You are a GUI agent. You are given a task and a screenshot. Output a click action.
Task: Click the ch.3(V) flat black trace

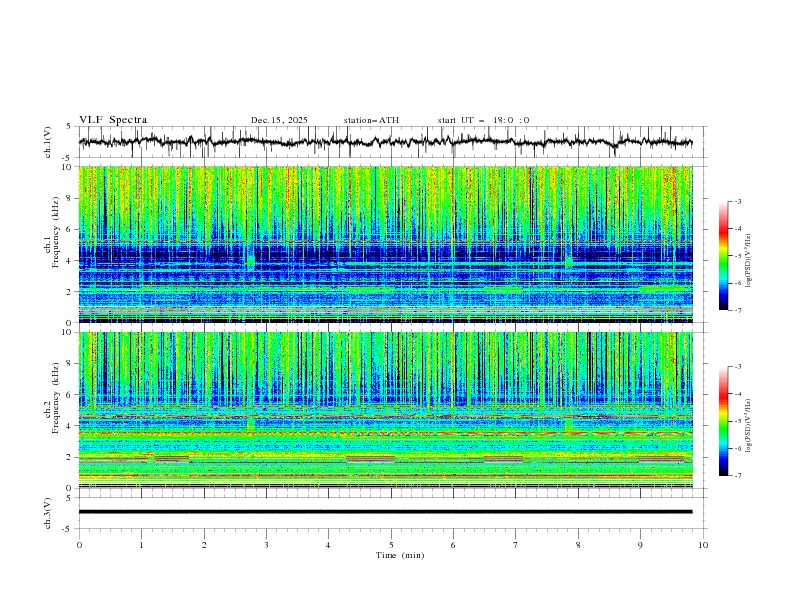tap(390, 511)
